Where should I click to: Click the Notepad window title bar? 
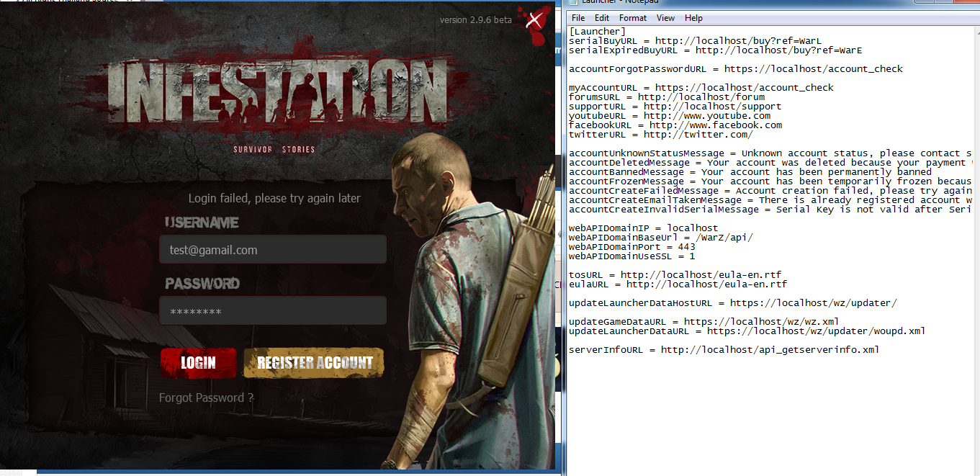point(773,3)
